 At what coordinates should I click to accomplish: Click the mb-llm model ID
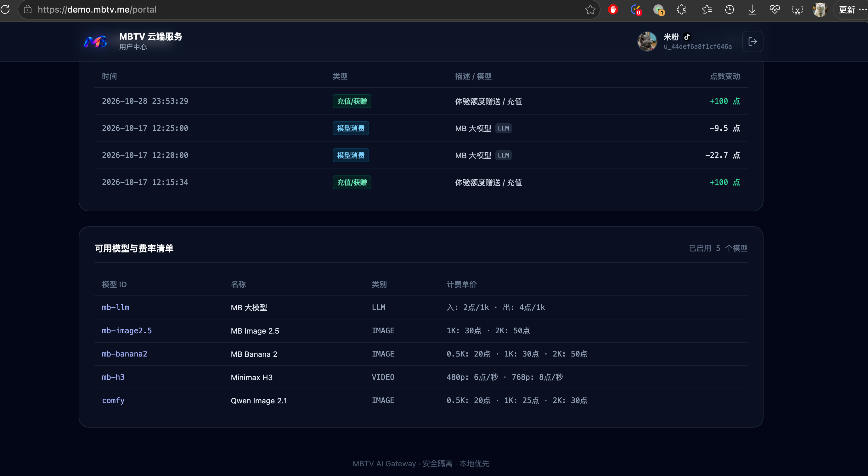click(116, 307)
